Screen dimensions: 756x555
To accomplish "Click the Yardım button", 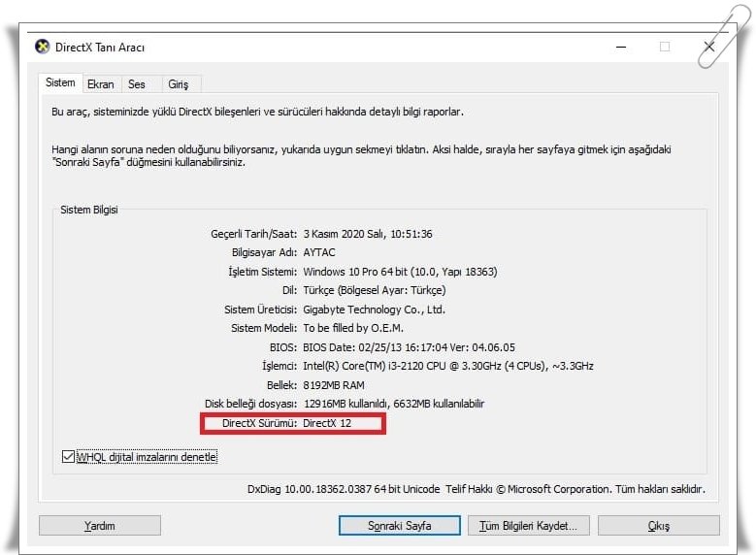I will point(100,526).
